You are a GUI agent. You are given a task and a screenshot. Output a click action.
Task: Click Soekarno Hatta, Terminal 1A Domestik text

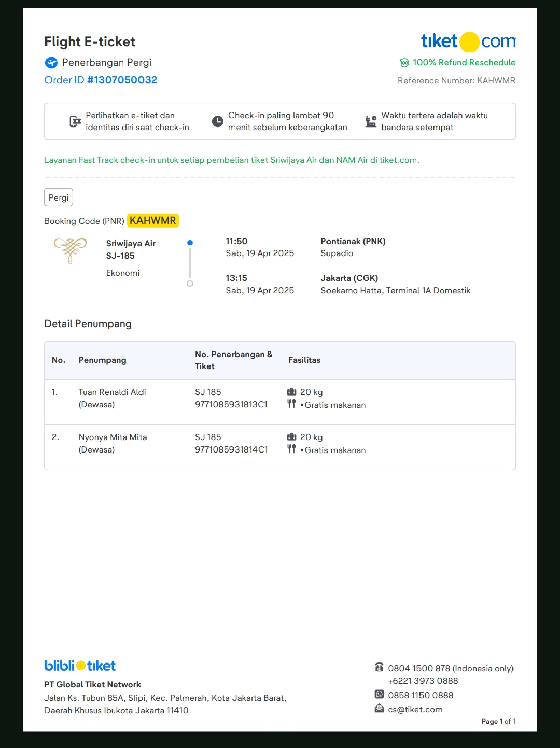(x=396, y=291)
